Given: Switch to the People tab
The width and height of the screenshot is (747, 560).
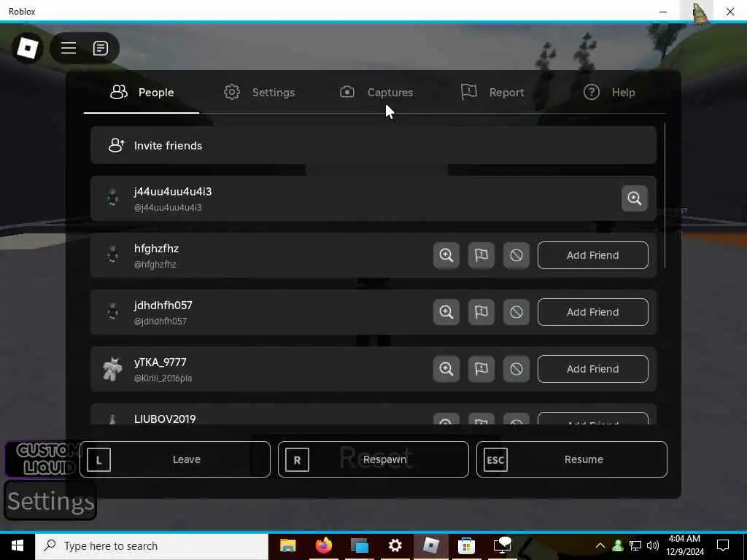Looking at the screenshot, I should pos(142,93).
